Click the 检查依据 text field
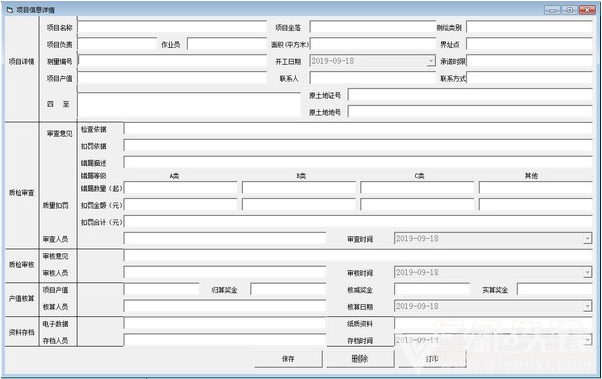The width and height of the screenshot is (602, 379). click(358, 129)
